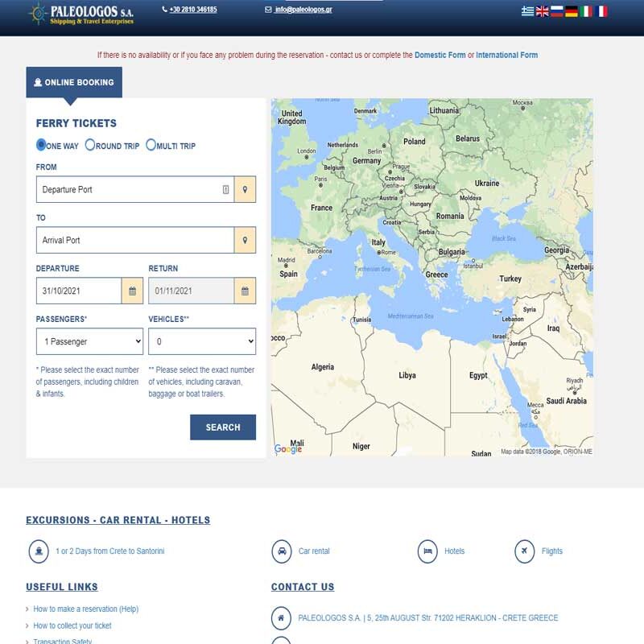
Task: Click the Departure Port input field
Action: tap(129, 190)
